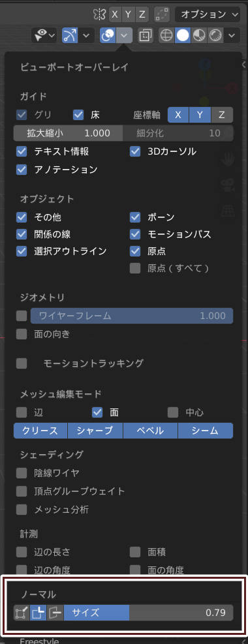This screenshot has width=248, height=644.
Task: Toggle split normals display icon
Action: click(39, 613)
